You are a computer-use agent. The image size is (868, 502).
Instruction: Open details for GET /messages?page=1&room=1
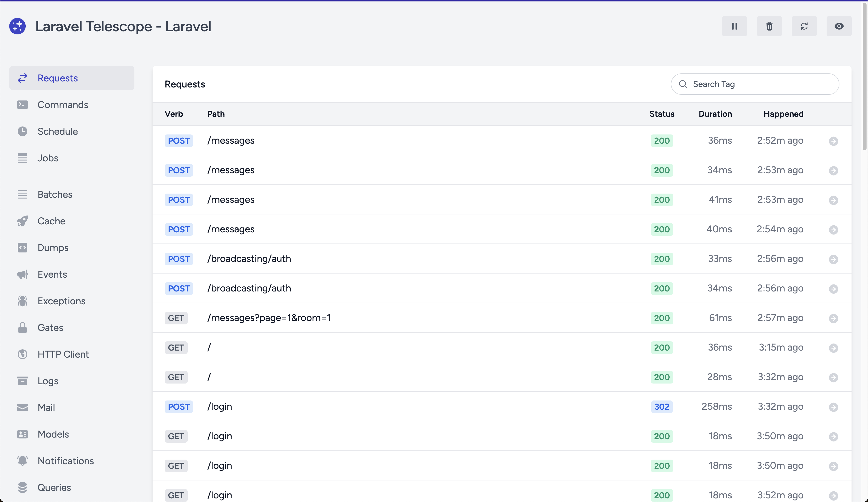[833, 318]
